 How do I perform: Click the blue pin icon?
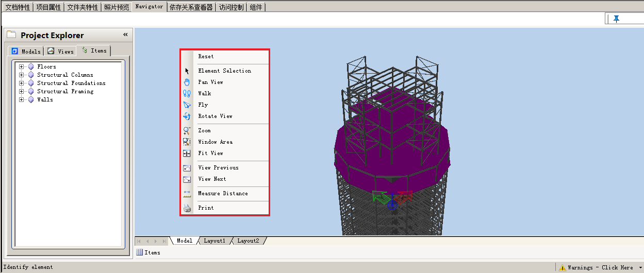click(616, 19)
